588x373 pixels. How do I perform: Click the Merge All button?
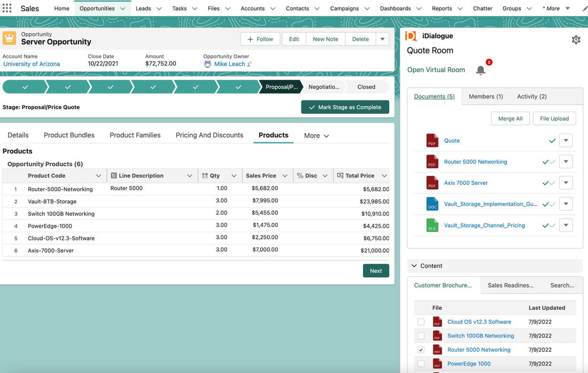[510, 119]
